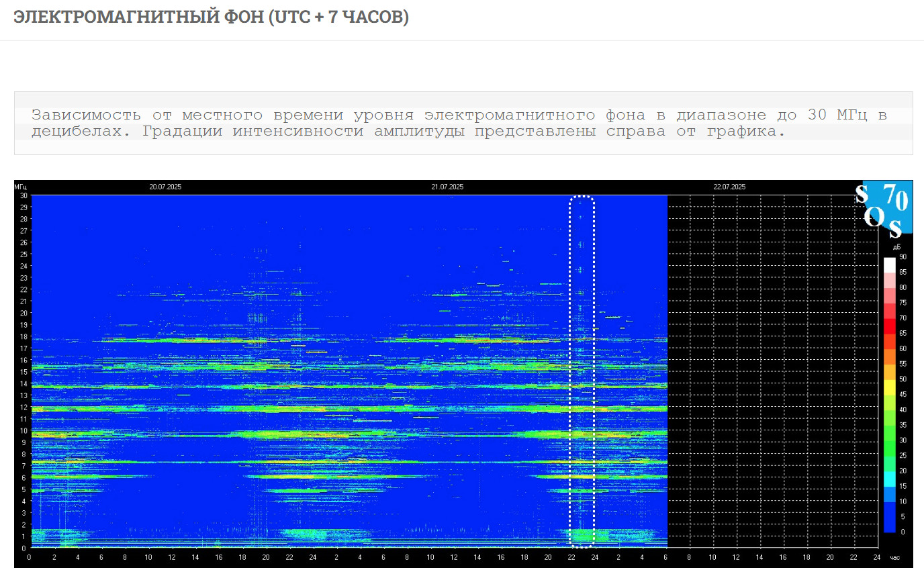Click the page heading Электромагнитный фон
The width and height of the screenshot is (924, 572).
[x=211, y=17]
